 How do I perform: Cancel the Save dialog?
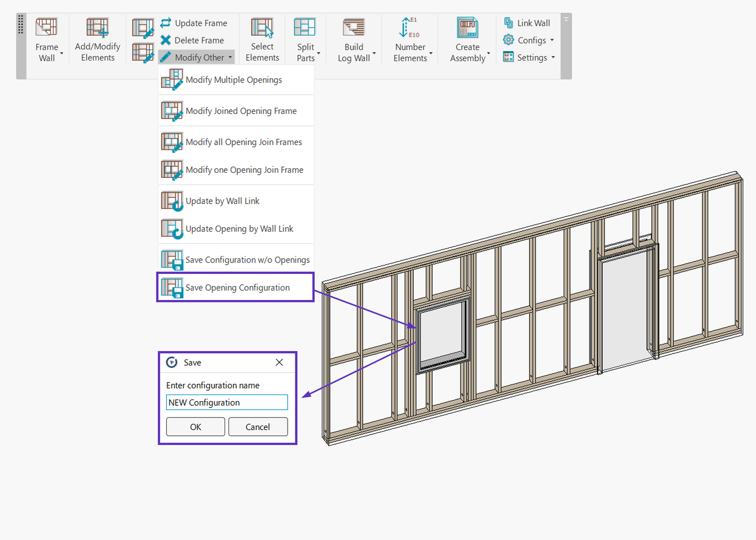(x=258, y=427)
